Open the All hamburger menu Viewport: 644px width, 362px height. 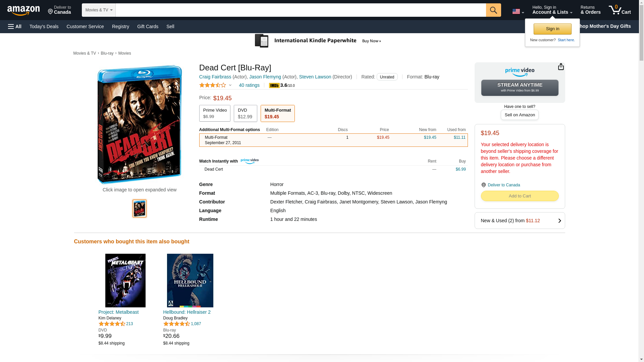[x=15, y=26]
